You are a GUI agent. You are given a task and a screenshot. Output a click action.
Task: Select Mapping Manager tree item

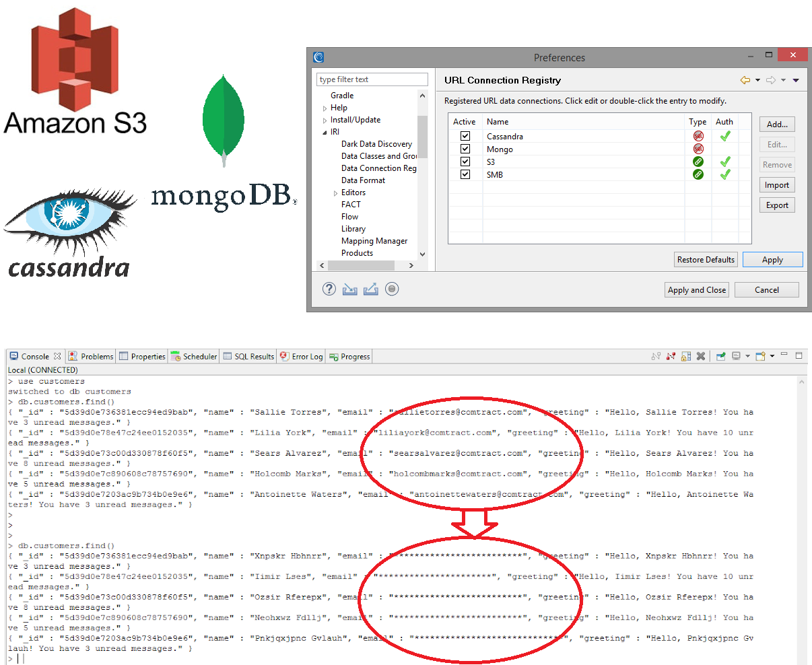[374, 241]
